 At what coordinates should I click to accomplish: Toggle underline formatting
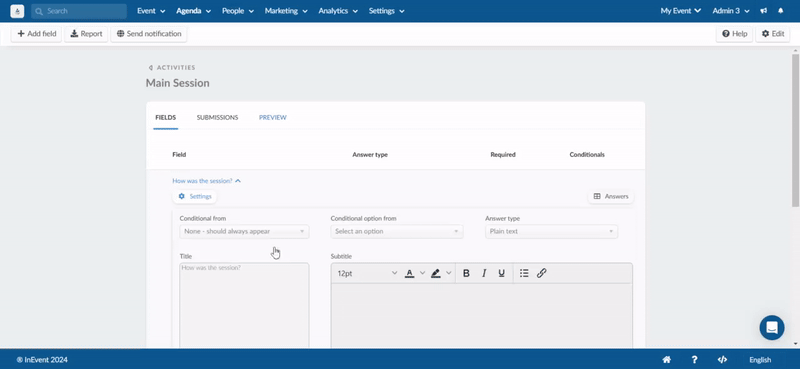click(x=502, y=273)
